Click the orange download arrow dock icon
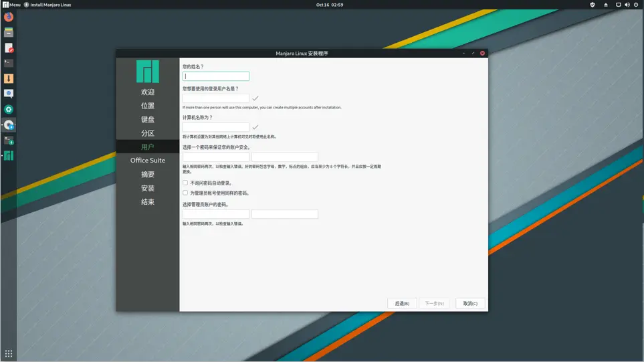 pyautogui.click(x=9, y=78)
